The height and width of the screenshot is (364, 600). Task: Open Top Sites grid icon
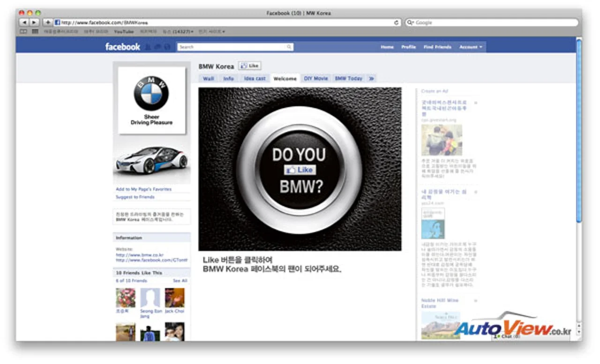click(x=35, y=31)
